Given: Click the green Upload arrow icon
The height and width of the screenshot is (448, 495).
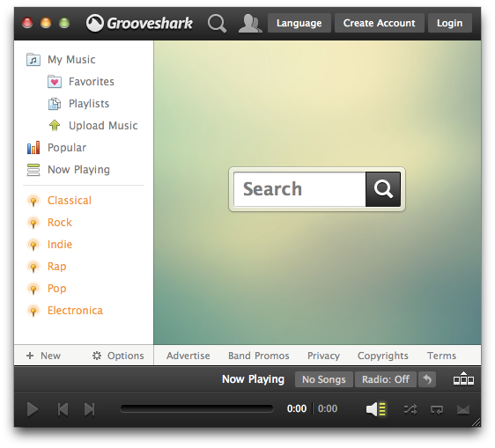Looking at the screenshot, I should coord(55,125).
